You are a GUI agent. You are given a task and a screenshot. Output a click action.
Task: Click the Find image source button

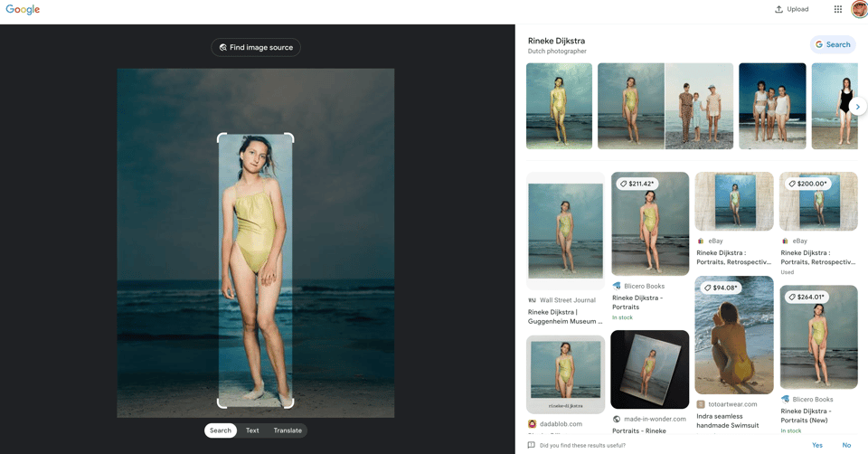[x=256, y=47]
